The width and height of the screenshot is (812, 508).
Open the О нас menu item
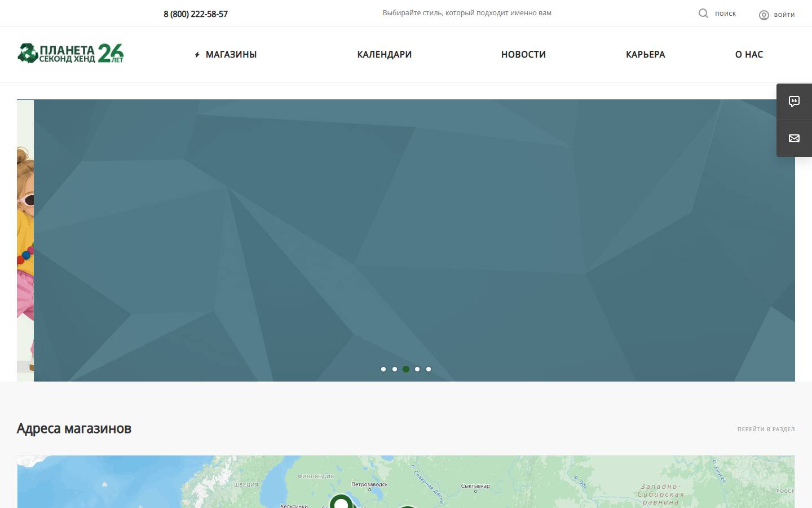point(749,54)
